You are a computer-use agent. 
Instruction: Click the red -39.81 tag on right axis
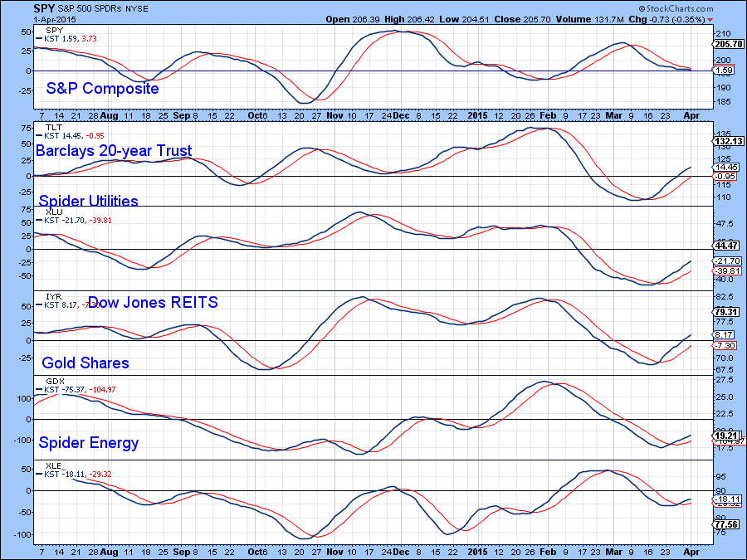728,271
